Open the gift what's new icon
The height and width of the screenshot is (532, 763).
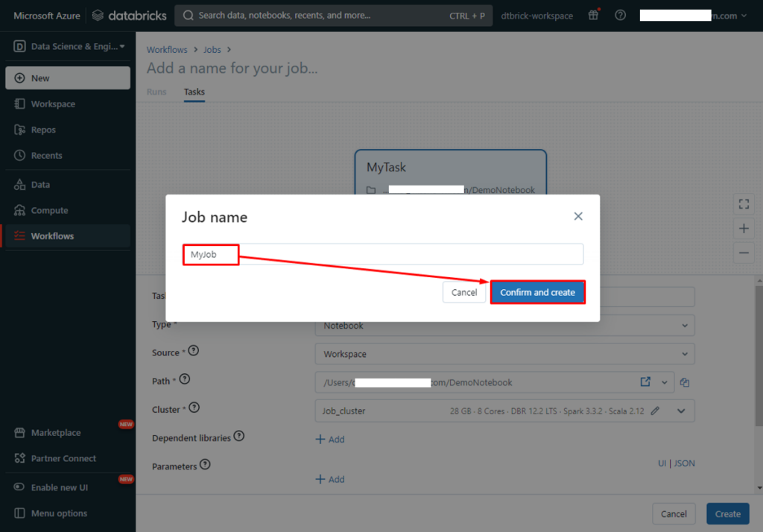click(x=593, y=15)
